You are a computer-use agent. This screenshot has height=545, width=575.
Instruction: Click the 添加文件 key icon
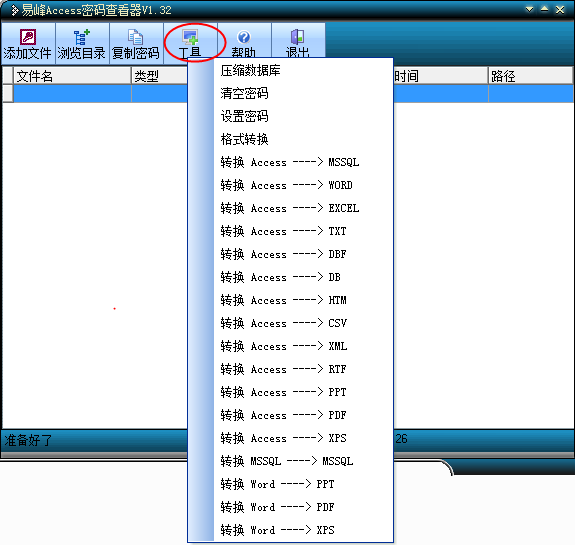[28, 37]
